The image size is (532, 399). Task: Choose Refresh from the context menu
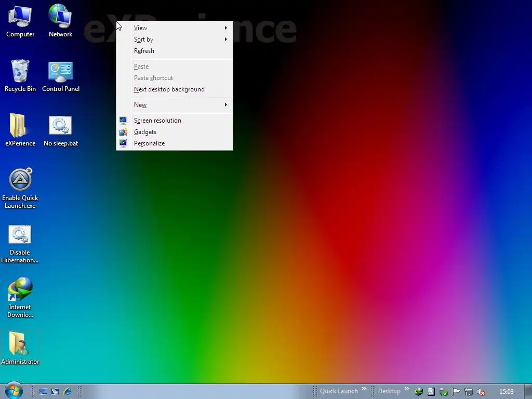tap(175, 51)
